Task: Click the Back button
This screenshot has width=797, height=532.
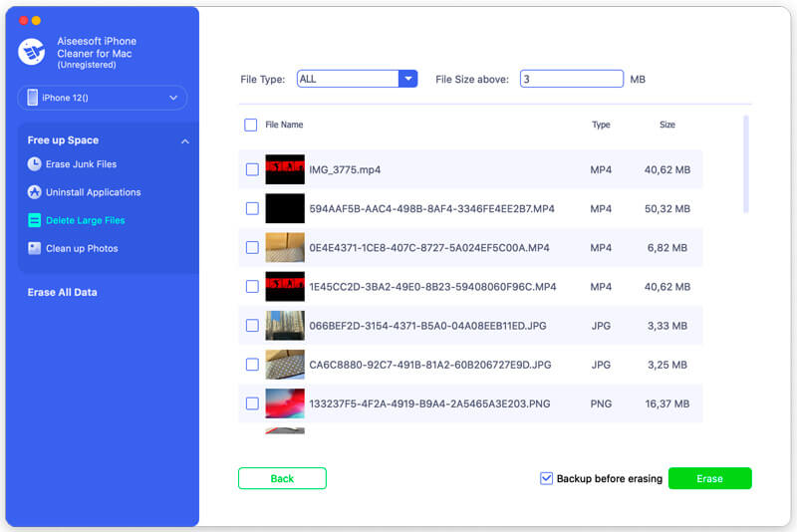Action: (x=282, y=478)
